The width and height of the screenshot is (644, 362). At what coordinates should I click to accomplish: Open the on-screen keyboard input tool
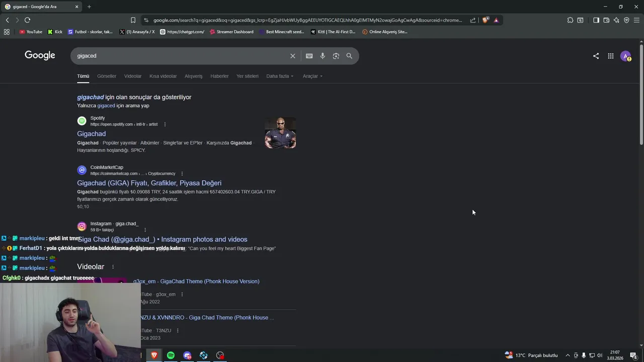[x=309, y=56]
